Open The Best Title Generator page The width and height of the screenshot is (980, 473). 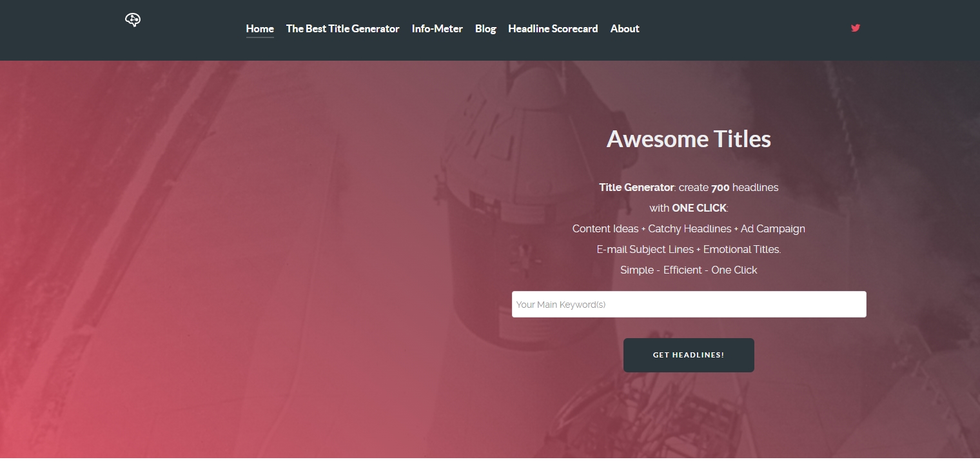tap(343, 28)
